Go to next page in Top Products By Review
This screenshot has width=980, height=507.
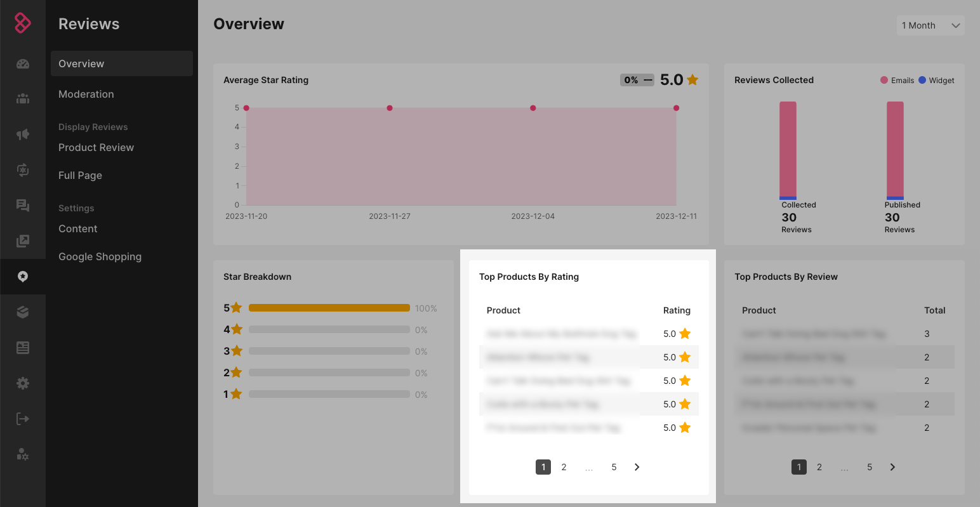(892, 467)
